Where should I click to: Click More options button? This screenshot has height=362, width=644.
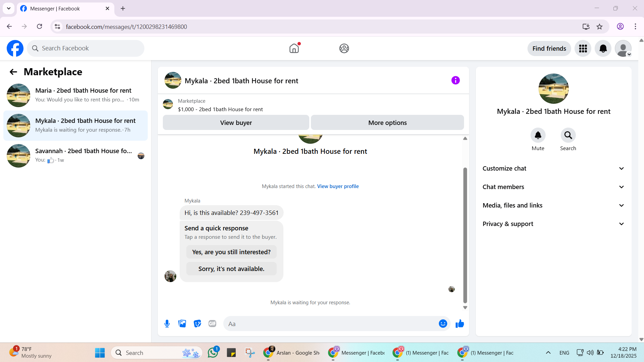click(x=387, y=123)
